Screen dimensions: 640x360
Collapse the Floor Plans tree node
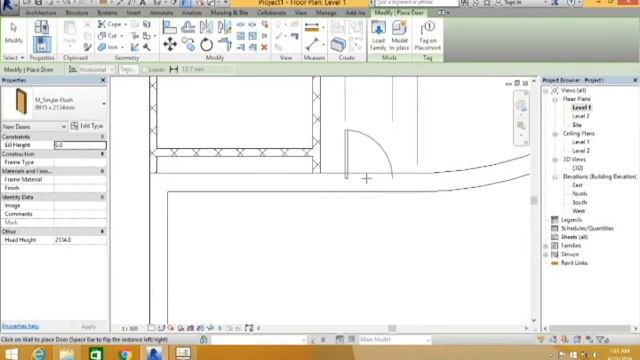pos(555,99)
